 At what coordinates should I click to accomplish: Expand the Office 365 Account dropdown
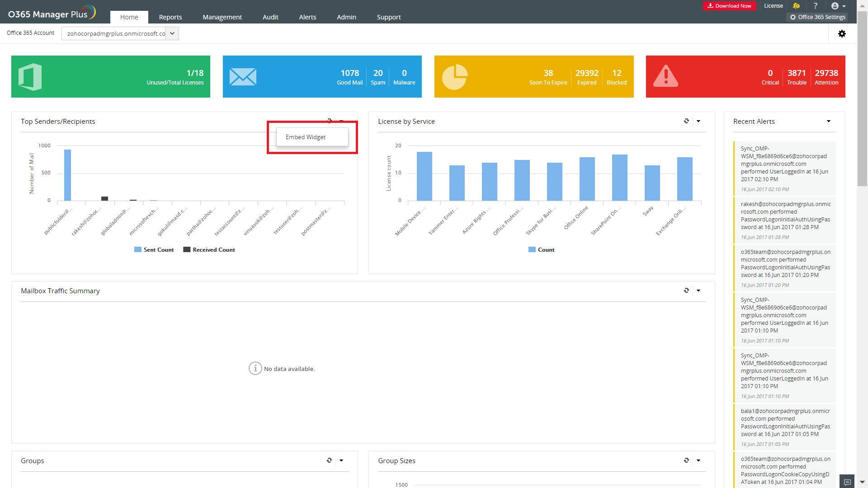[x=172, y=33]
